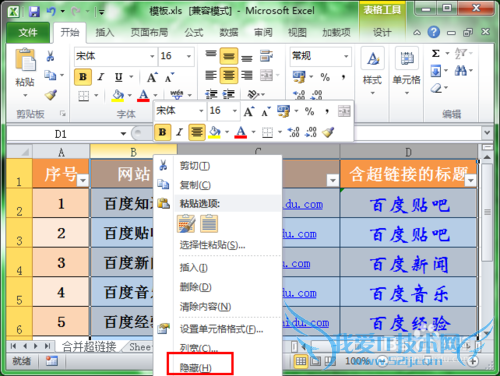Click the Cells group icon
500x376 pixels.
407,59
